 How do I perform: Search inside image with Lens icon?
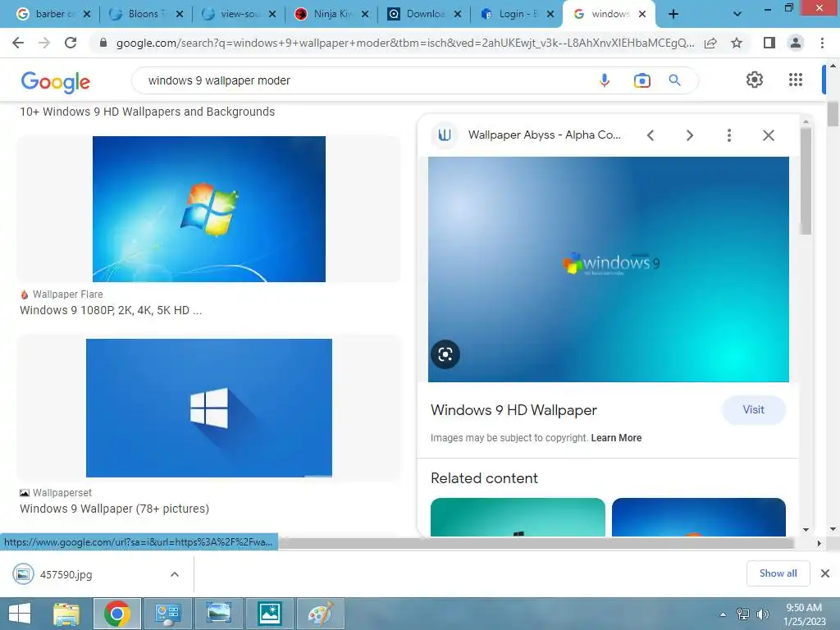click(445, 354)
